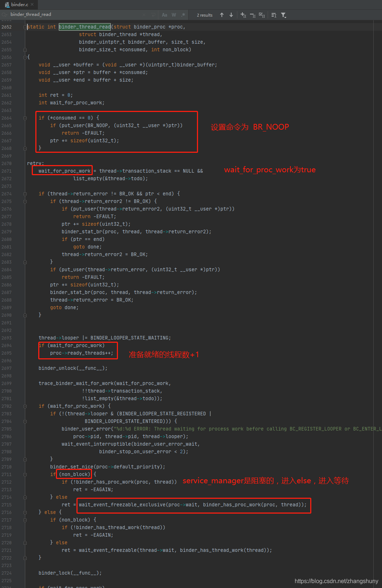Toggle fold end marker at line 2683
Screen dimensions: 382x588
(25, 262)
